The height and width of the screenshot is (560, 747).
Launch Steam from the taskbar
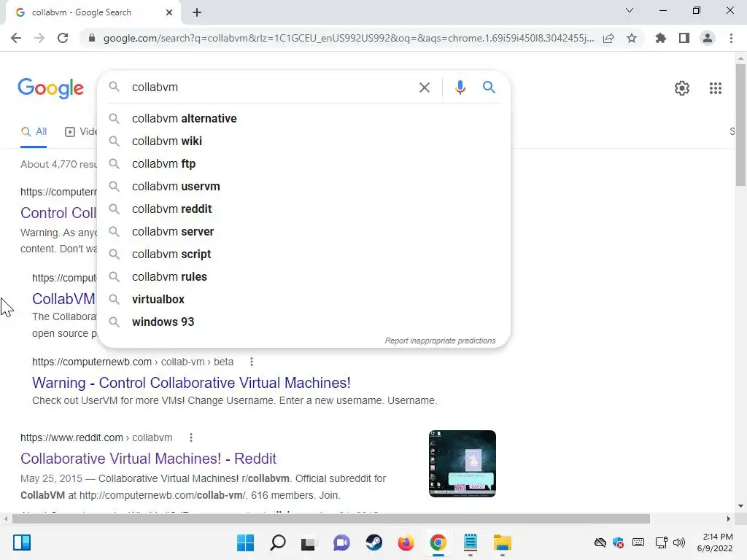tap(374, 542)
